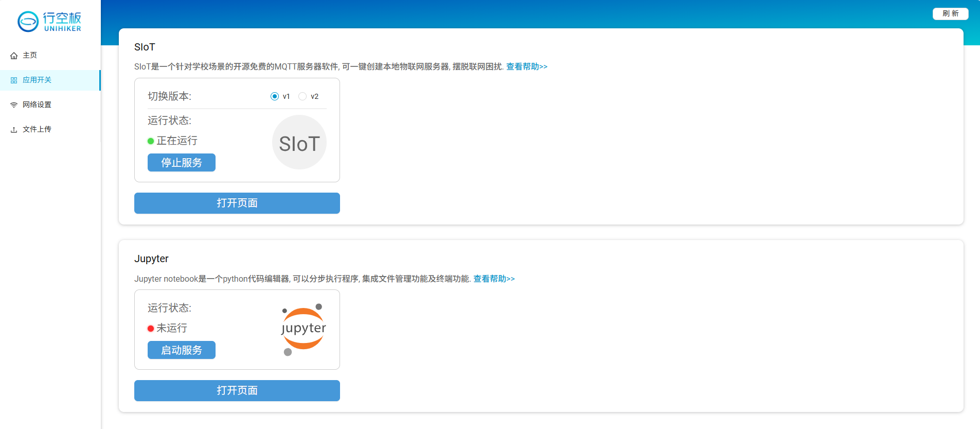The image size is (980, 429).
Task: Select 应用开关 in sidebar
Action: point(37,80)
